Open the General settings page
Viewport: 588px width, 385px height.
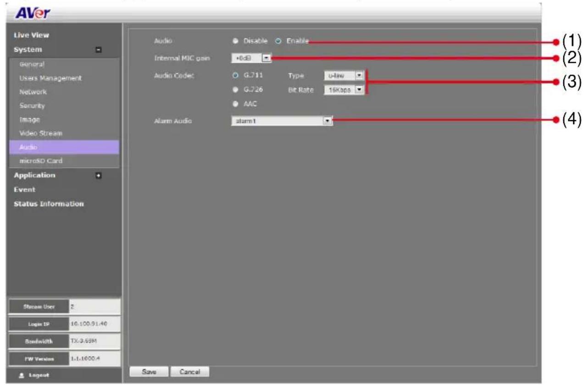pos(32,64)
